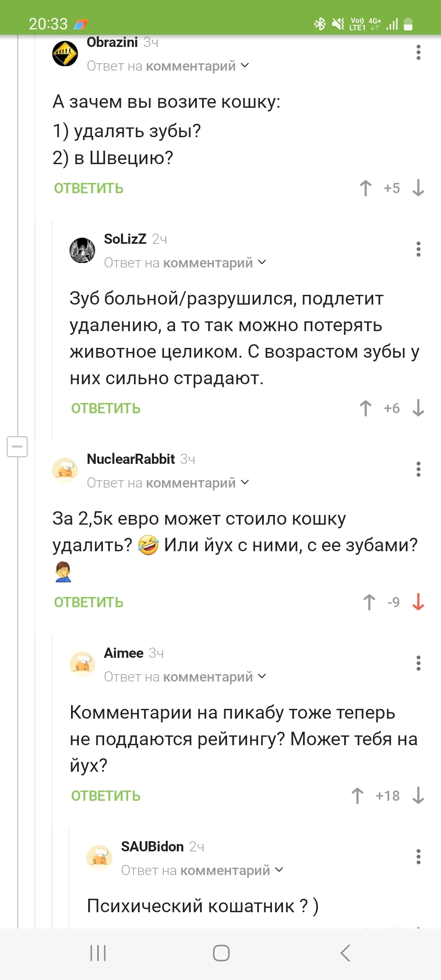Collapse comment thread with minus box
Screen dimensions: 441x980
pyautogui.click(x=17, y=446)
